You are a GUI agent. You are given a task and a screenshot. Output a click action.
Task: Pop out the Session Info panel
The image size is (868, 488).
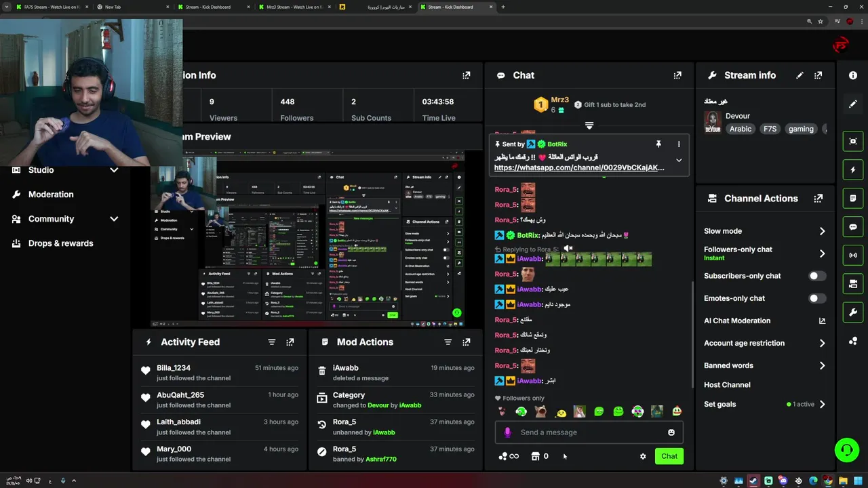coord(467,75)
